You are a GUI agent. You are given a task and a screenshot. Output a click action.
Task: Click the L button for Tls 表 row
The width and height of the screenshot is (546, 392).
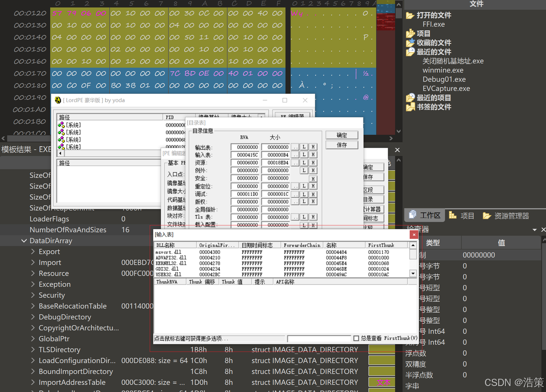(x=304, y=218)
